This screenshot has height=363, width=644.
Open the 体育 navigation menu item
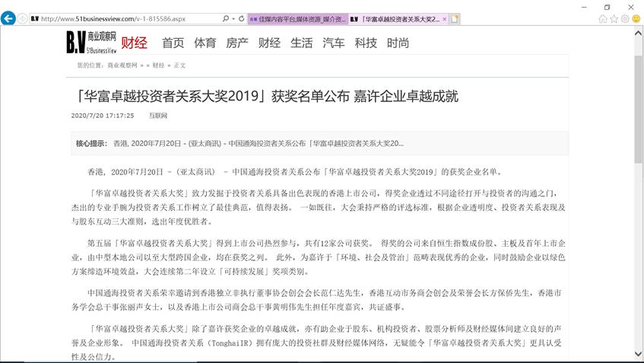205,43
